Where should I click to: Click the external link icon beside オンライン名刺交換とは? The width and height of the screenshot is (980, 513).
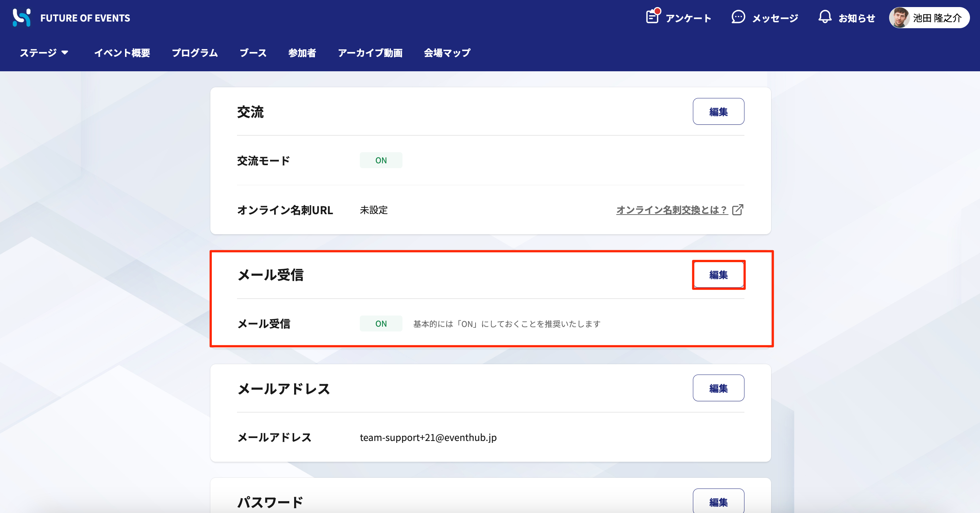coord(738,210)
